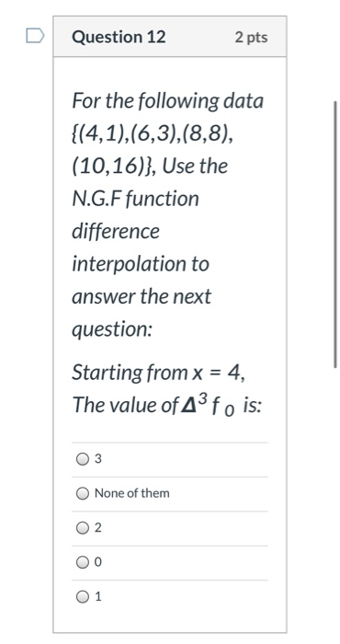Viewport: 340px width, 644px height.
Task: Mark the answer 1 radio button
Action: pos(83,596)
